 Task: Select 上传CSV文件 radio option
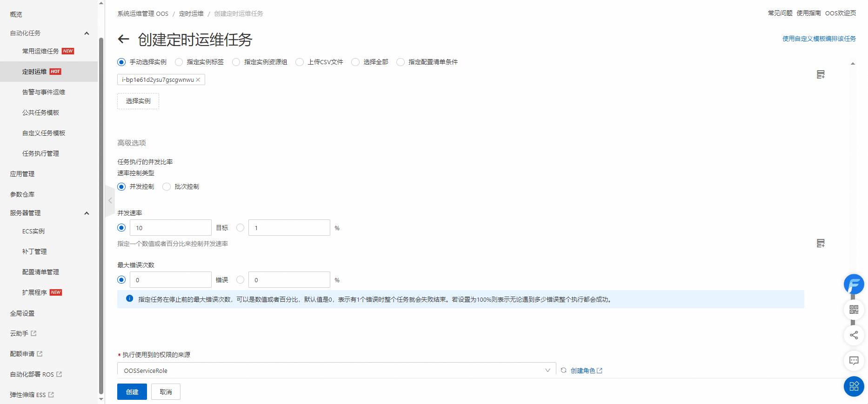click(300, 62)
